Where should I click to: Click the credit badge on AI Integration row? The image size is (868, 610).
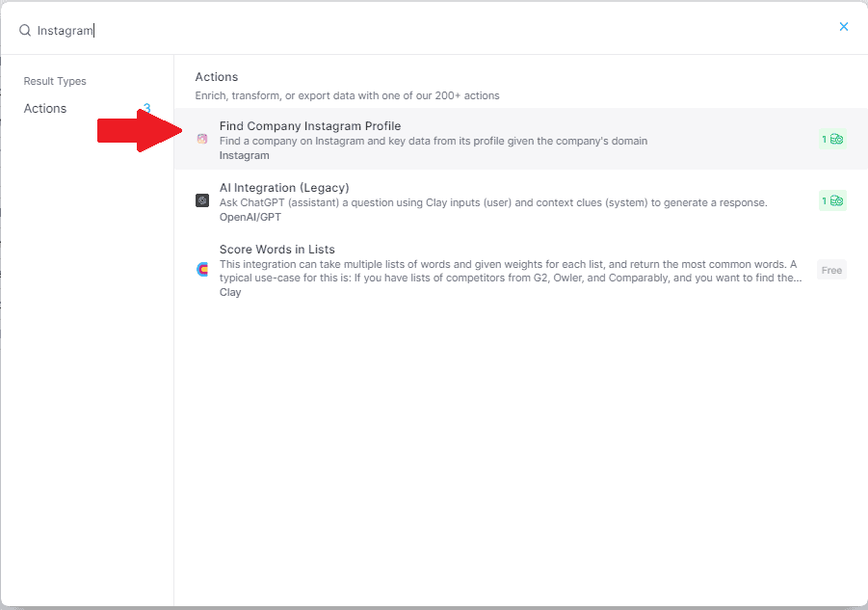click(x=831, y=200)
